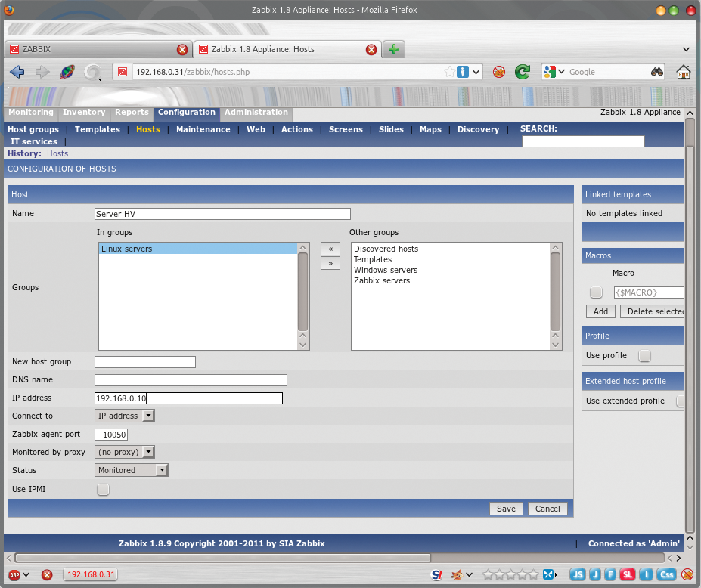Switch to the Monitoring tab
This screenshot has width=701, height=588.
pyautogui.click(x=30, y=112)
